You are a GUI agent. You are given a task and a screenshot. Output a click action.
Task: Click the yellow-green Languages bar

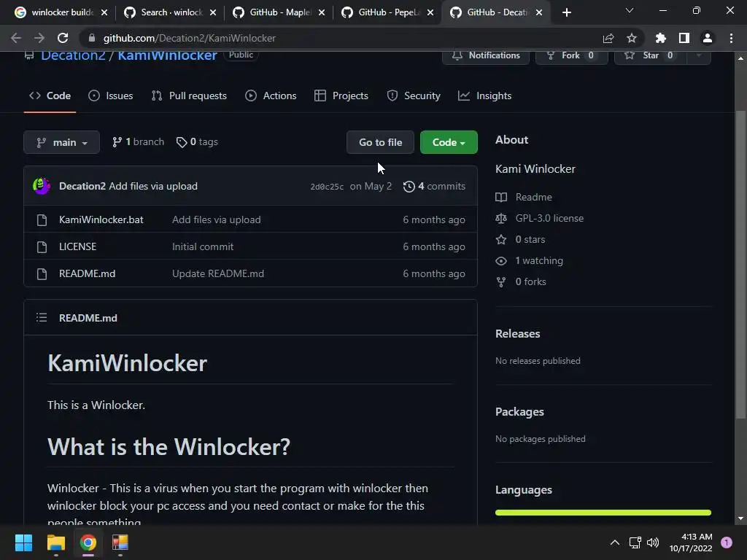point(603,513)
